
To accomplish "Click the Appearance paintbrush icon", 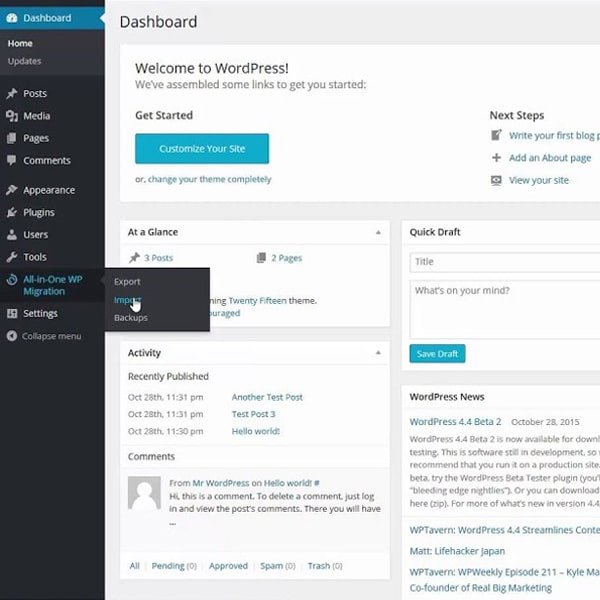I will (12, 190).
